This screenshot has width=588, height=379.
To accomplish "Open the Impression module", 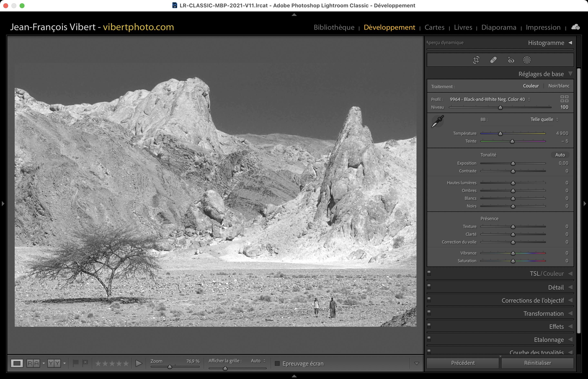I will coord(543,27).
